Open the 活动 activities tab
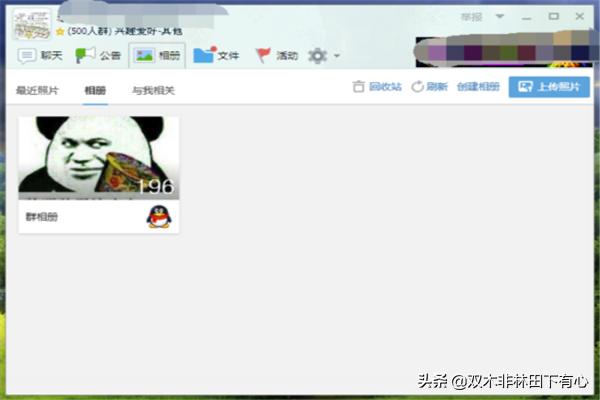This screenshot has width=600, height=400. (x=277, y=56)
